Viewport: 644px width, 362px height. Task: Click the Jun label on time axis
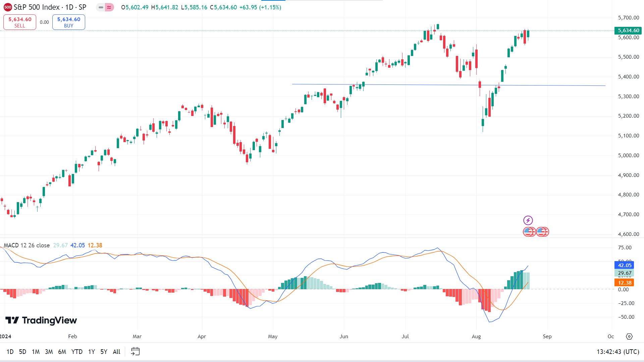click(344, 336)
